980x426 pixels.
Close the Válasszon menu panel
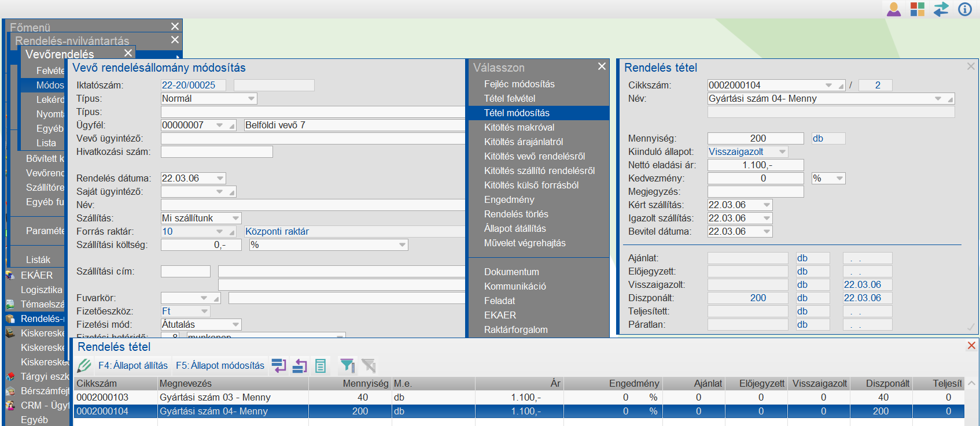click(602, 66)
